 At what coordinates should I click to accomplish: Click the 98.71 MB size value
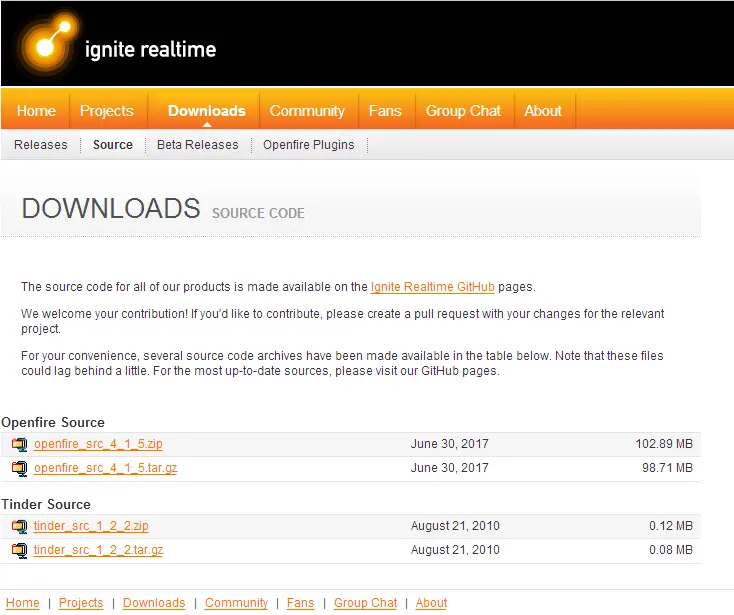click(x=667, y=468)
